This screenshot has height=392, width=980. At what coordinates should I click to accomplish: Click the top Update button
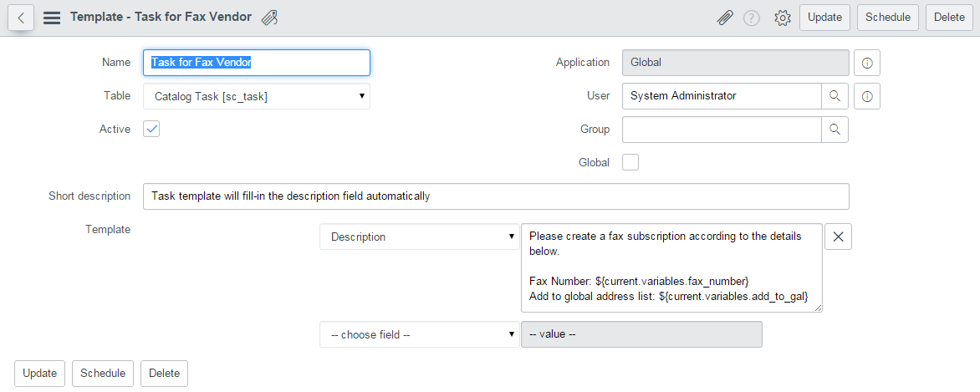point(825,18)
